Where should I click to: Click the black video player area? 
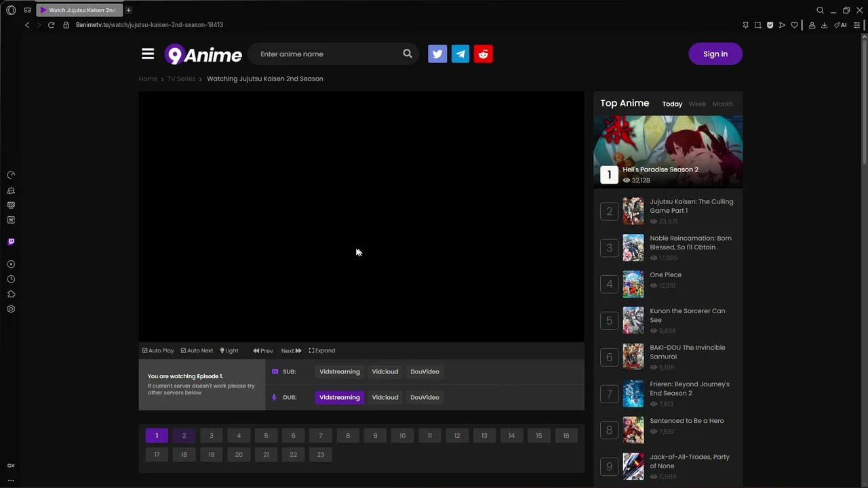click(x=361, y=216)
